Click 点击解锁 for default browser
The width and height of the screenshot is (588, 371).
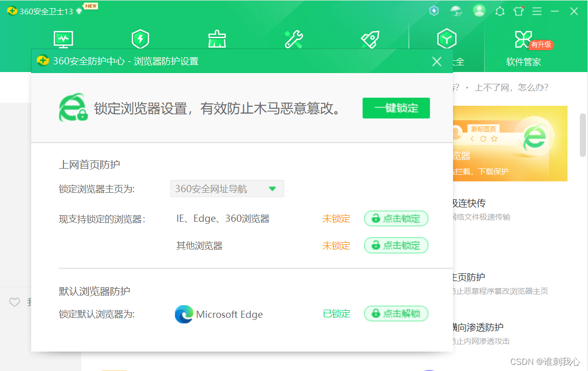pyautogui.click(x=396, y=314)
